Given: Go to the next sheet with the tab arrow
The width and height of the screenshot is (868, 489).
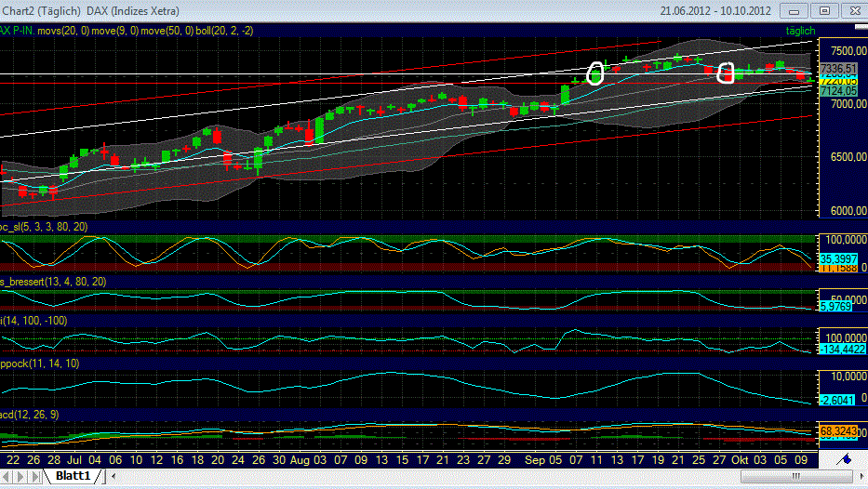Looking at the screenshot, I should pyautogui.click(x=21, y=476).
